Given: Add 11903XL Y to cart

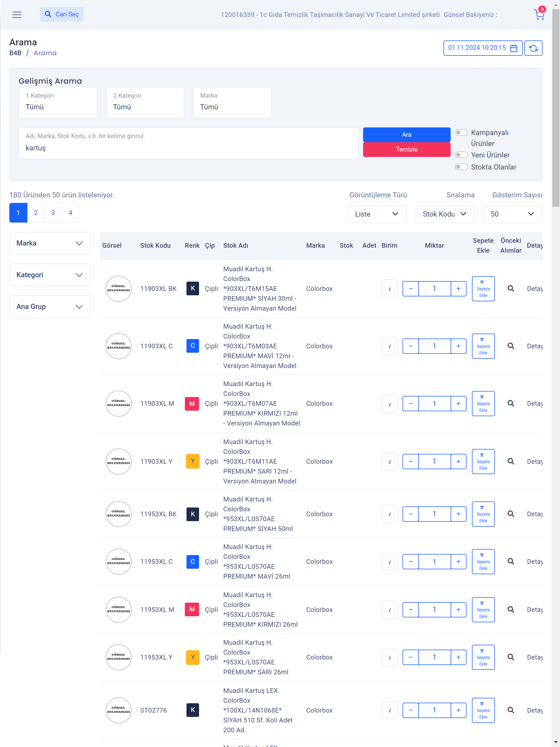Looking at the screenshot, I should pos(483,461).
